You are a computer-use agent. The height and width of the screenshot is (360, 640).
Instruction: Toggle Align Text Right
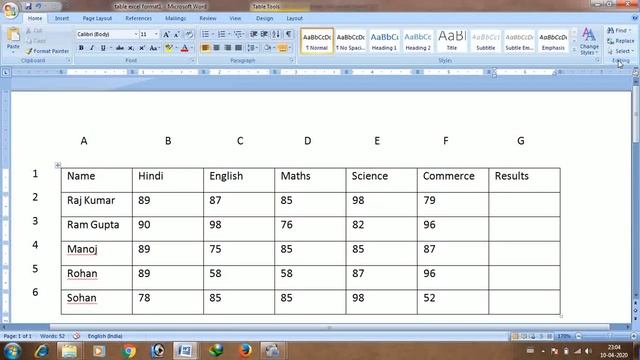pos(227,48)
